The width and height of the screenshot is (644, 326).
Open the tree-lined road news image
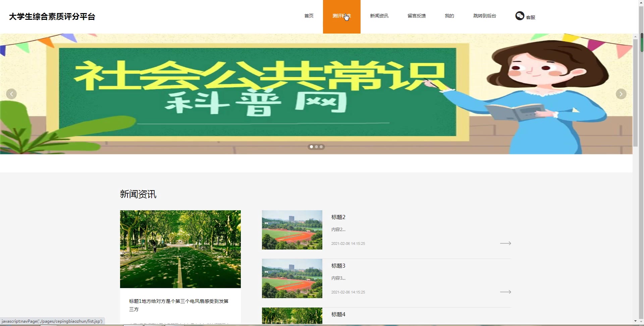pos(180,249)
